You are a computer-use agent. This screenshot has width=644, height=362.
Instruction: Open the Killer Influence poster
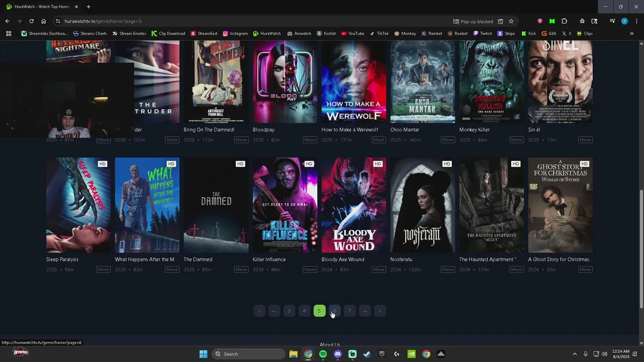click(285, 205)
